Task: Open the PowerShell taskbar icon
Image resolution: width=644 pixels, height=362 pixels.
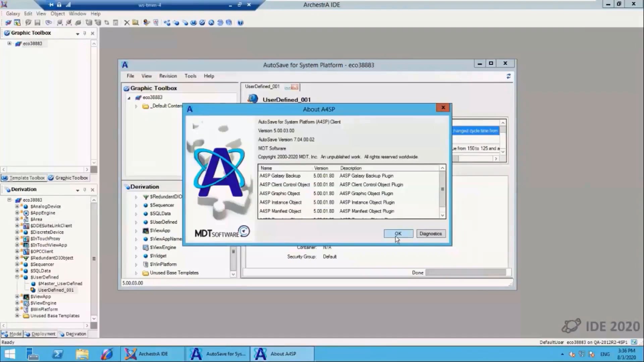Action: (x=58, y=354)
